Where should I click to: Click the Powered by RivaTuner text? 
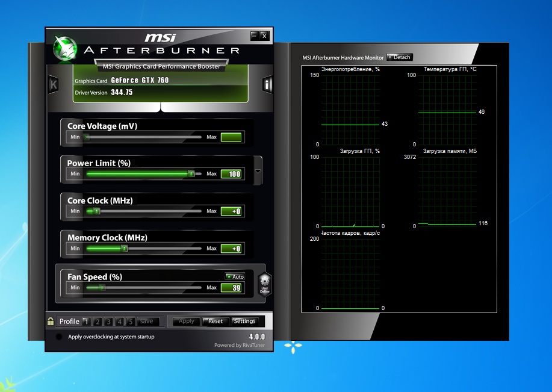click(x=240, y=345)
